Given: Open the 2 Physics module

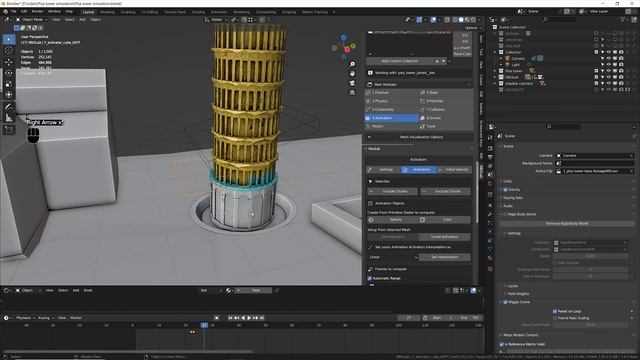Looking at the screenshot, I should [391, 101].
